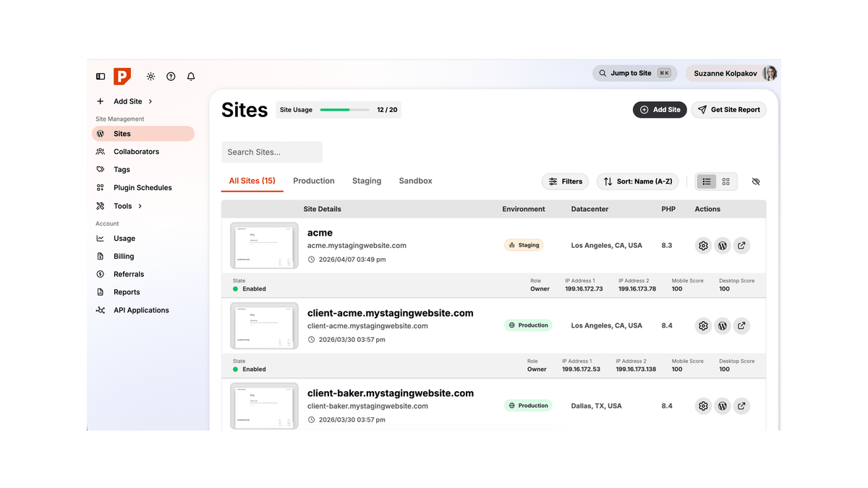
Task: Open client-baker external link icon
Action: [x=741, y=406]
